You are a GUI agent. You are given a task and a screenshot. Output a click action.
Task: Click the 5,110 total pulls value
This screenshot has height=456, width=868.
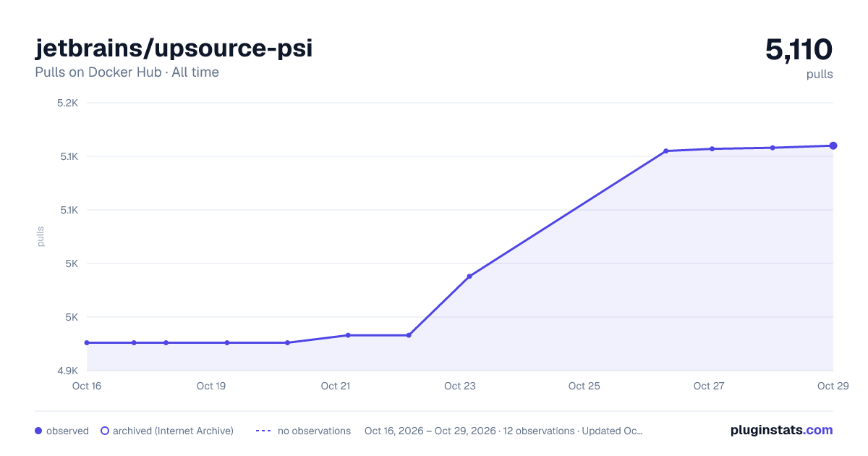pos(799,50)
